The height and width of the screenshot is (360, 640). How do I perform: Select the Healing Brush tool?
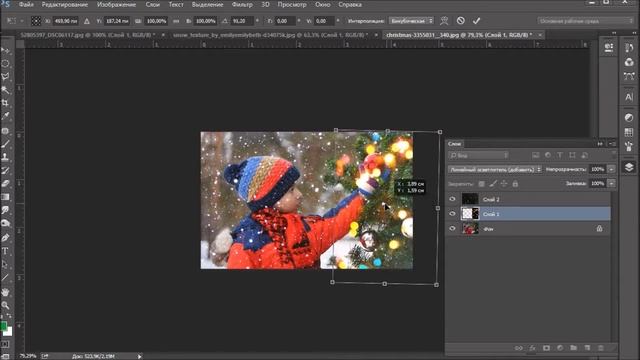pos(5,131)
